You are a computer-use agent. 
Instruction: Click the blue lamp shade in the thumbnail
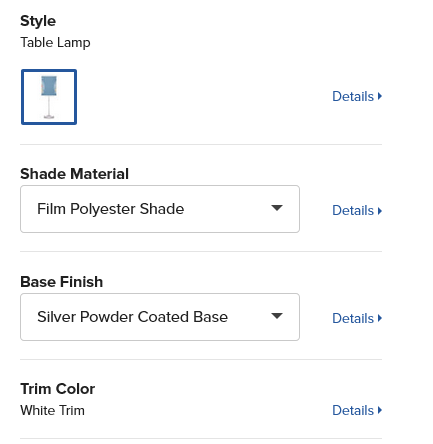[x=49, y=86]
